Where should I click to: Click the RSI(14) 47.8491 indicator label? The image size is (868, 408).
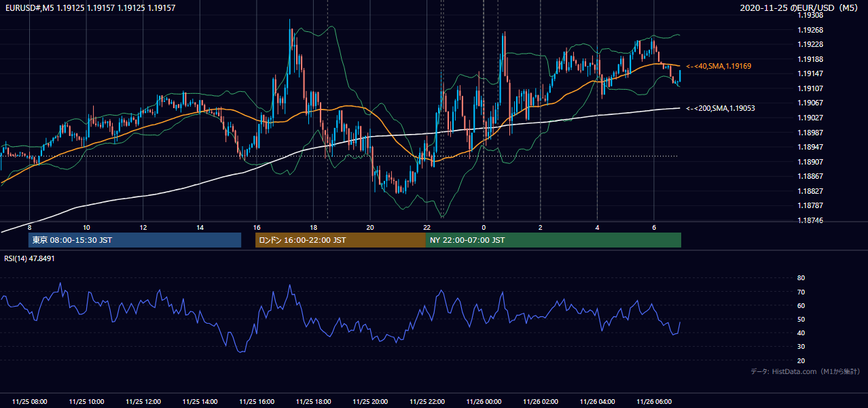tap(29, 258)
